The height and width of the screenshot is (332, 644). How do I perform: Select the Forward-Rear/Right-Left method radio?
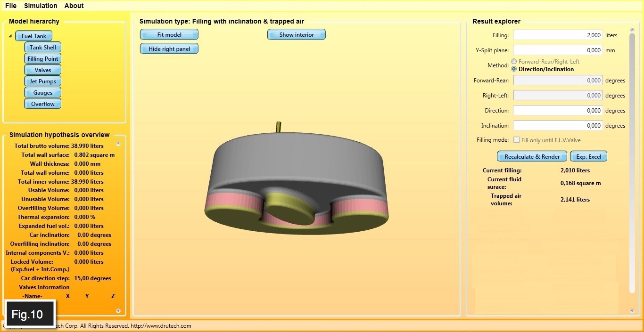514,62
